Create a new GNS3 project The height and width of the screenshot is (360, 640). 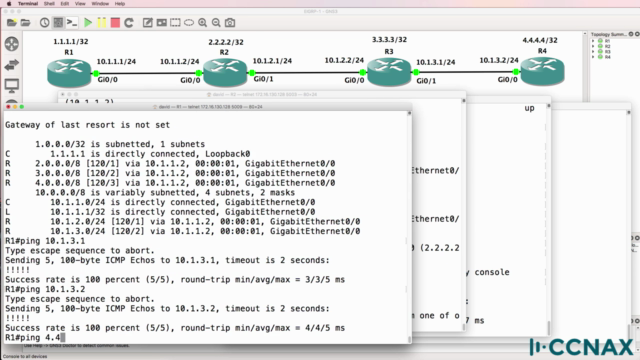click(x=12, y=22)
